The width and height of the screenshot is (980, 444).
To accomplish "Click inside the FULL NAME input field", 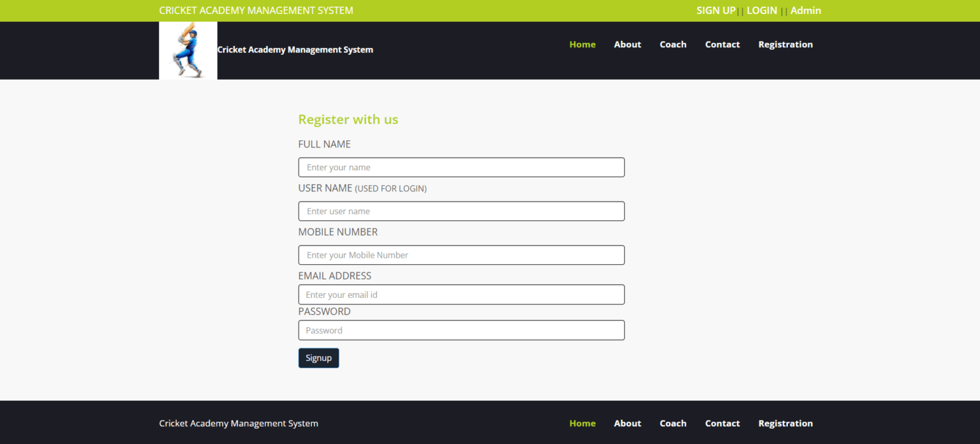I will (461, 167).
